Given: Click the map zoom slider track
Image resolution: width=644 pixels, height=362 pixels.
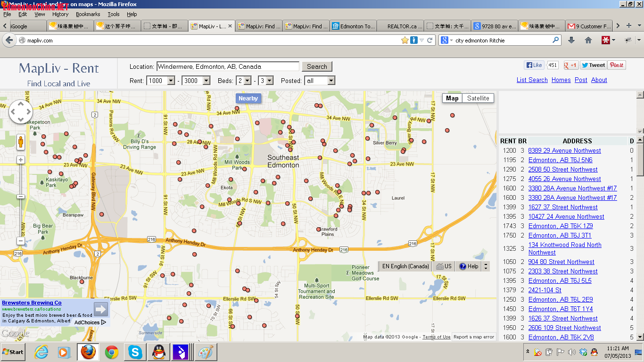Looking at the screenshot, I should click(x=21, y=200).
